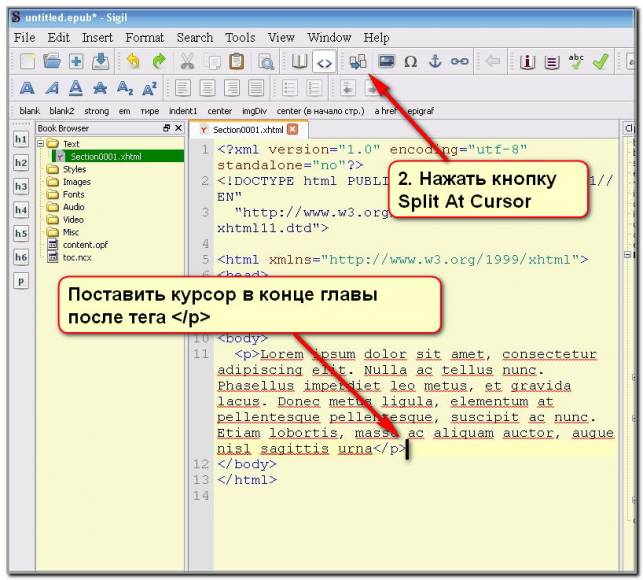Align text right icon
643x580 pixels.
[x=232, y=88]
